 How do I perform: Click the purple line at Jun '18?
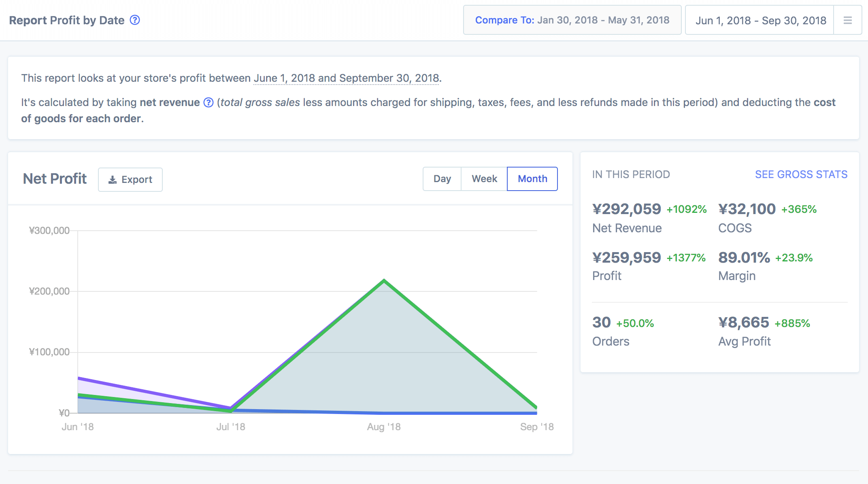coord(79,378)
